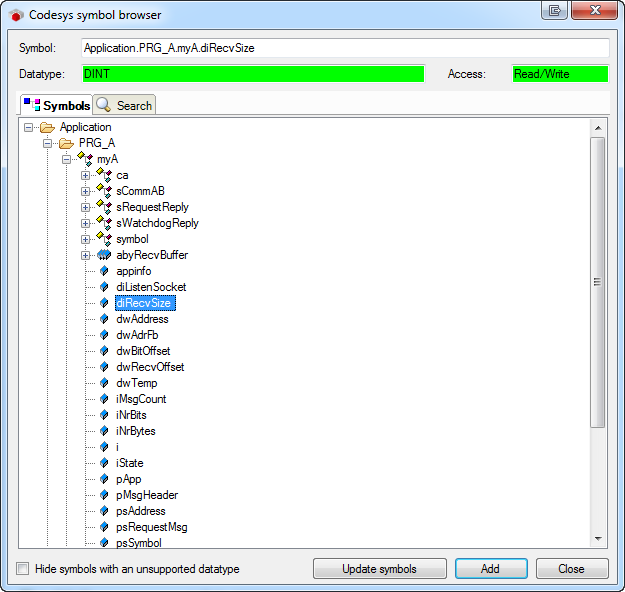This screenshot has height=592, width=625.
Task: Click the pMsgHeader variable icon
Action: pyautogui.click(x=104, y=495)
